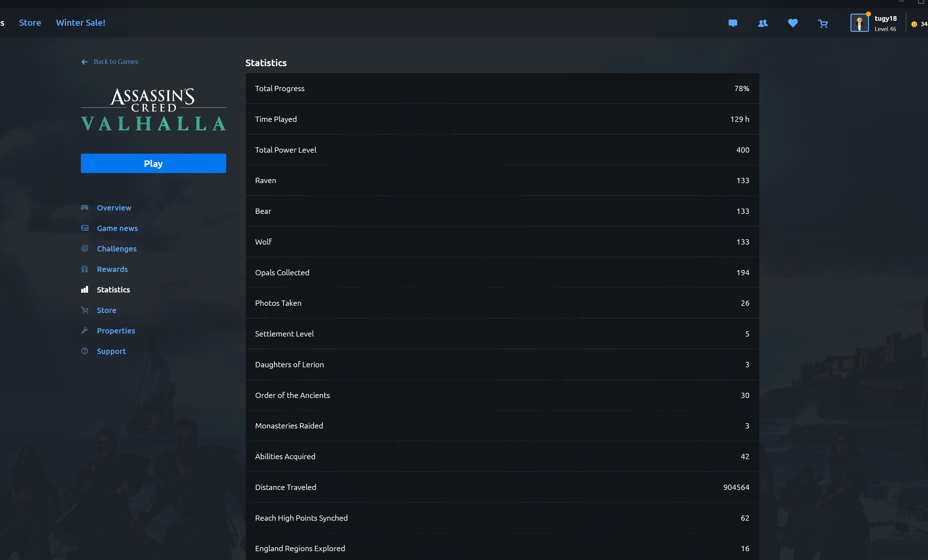Screen dimensions: 928x560
Task: Click the Rewards gift icon
Action: (84, 269)
